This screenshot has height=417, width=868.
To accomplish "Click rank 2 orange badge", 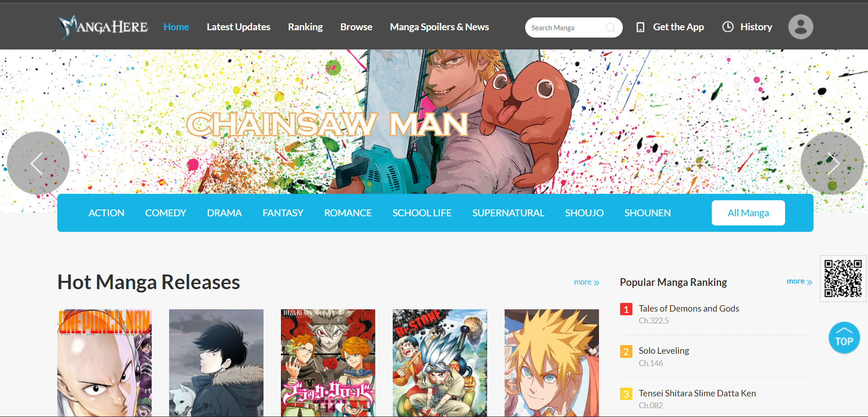I will pos(626,351).
